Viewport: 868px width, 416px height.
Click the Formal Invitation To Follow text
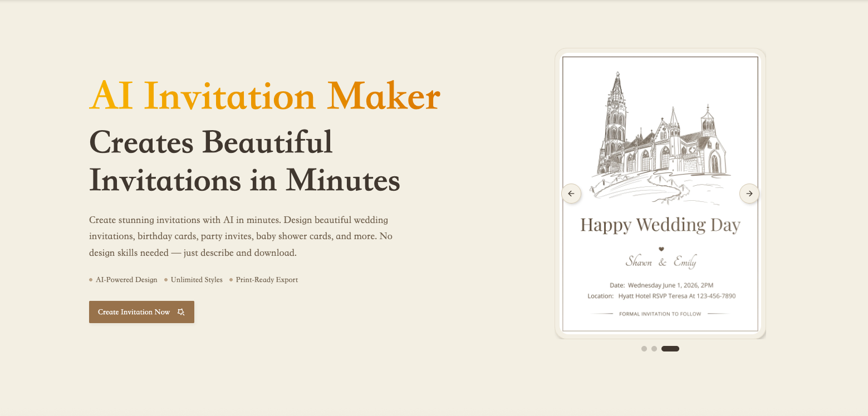click(660, 314)
